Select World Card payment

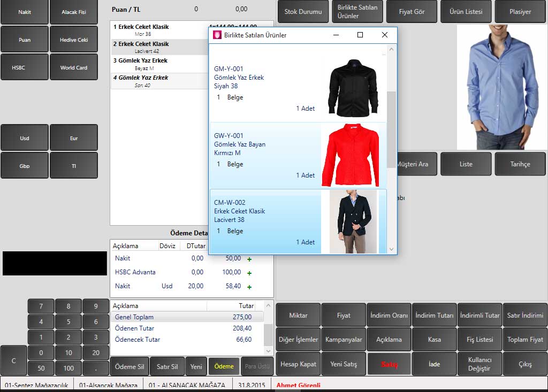[x=74, y=67]
